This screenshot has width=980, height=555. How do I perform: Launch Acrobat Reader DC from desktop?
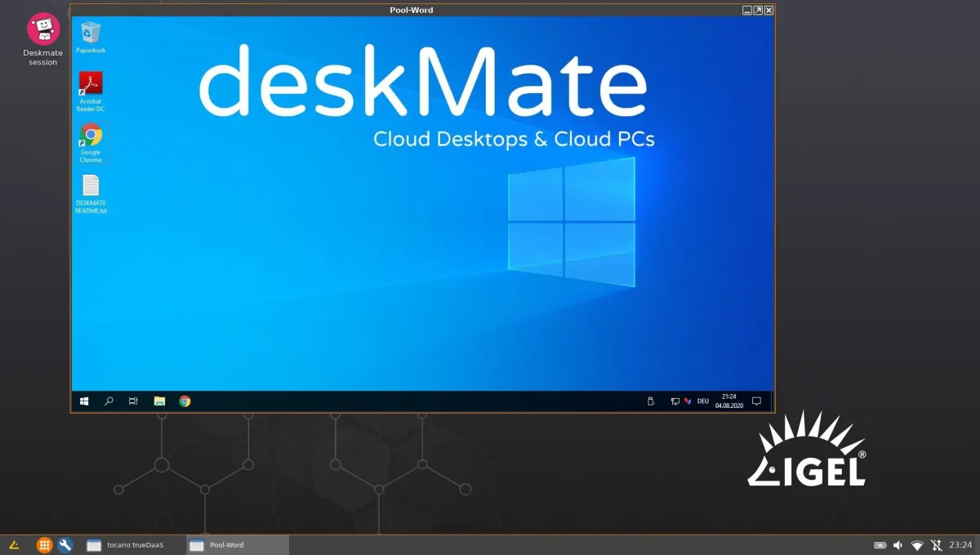point(91,85)
